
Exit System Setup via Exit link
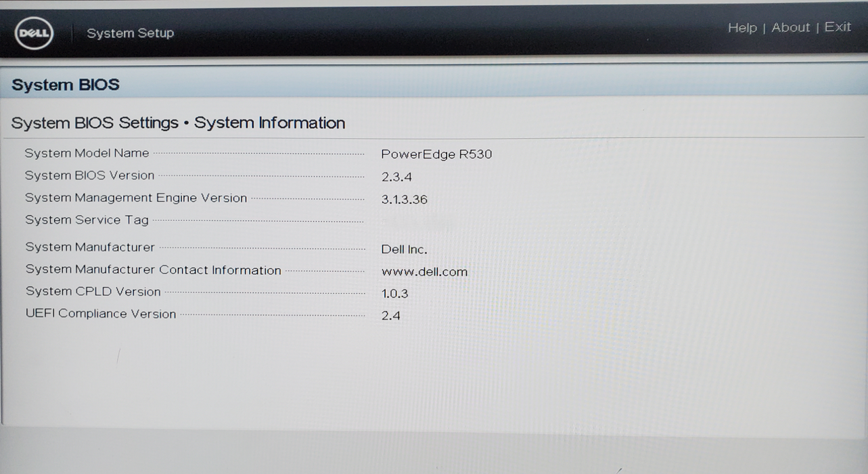[838, 27]
